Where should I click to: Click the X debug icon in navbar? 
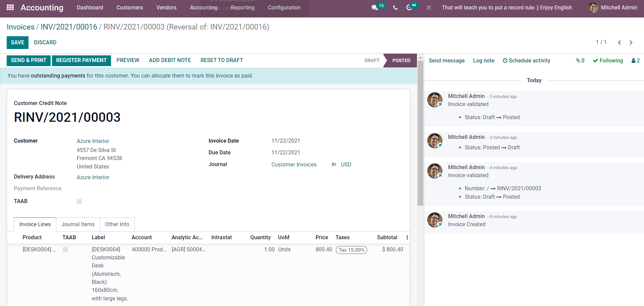(429, 8)
